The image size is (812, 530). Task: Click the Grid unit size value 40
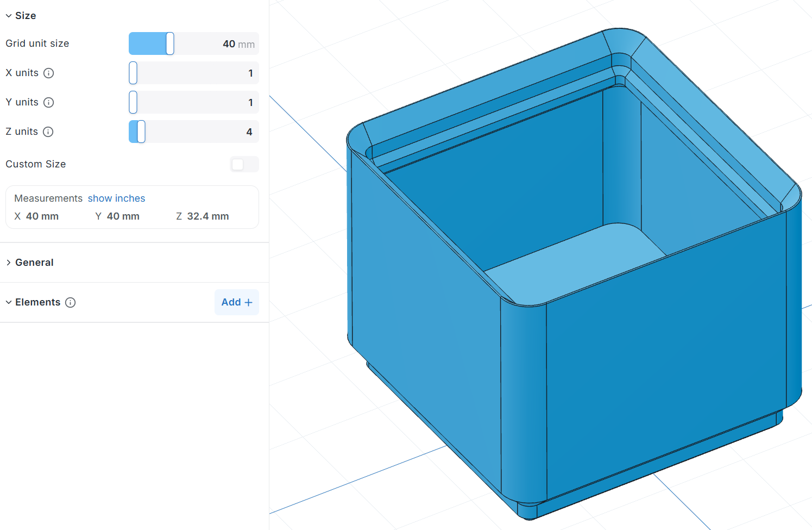click(x=229, y=44)
